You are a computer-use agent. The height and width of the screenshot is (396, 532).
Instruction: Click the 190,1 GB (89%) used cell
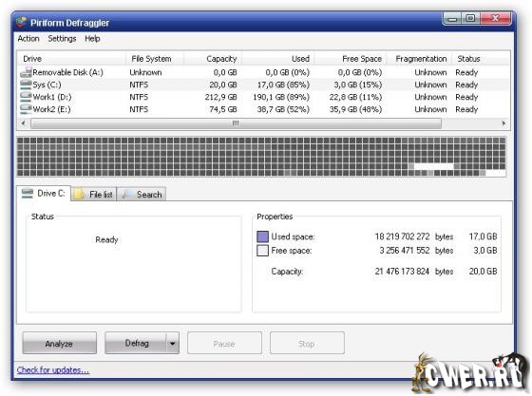[x=281, y=97]
